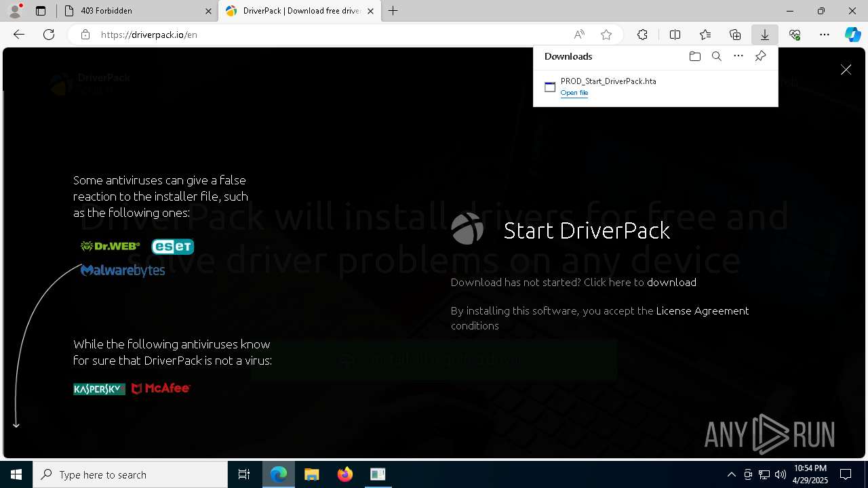
Task: Click the download link to restart download
Action: tap(671, 282)
